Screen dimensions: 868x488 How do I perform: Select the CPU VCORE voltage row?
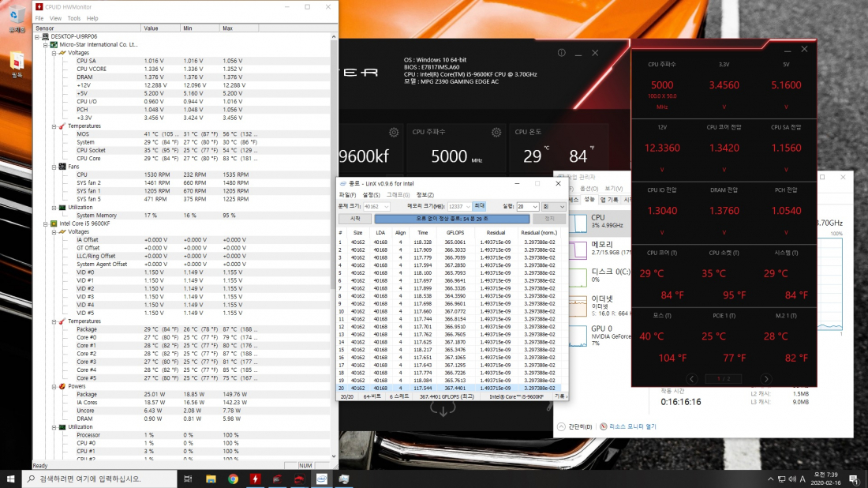tap(183, 69)
